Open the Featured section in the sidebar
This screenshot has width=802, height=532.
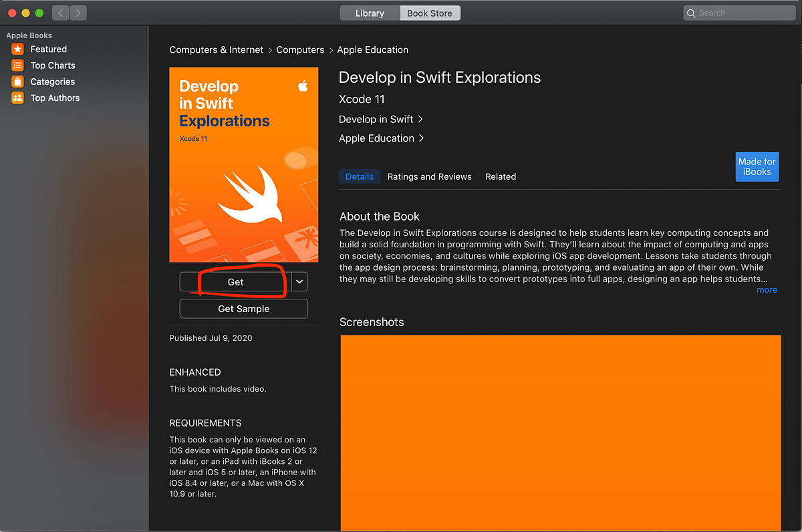pyautogui.click(x=47, y=48)
